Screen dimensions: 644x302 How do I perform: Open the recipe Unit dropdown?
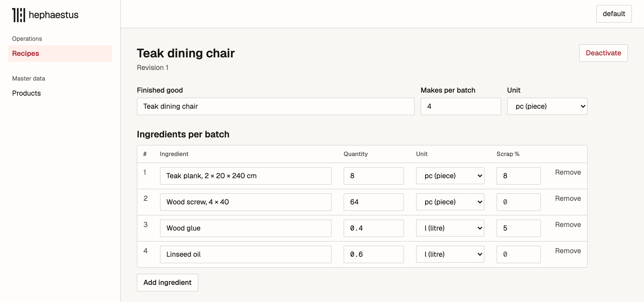[x=547, y=106]
